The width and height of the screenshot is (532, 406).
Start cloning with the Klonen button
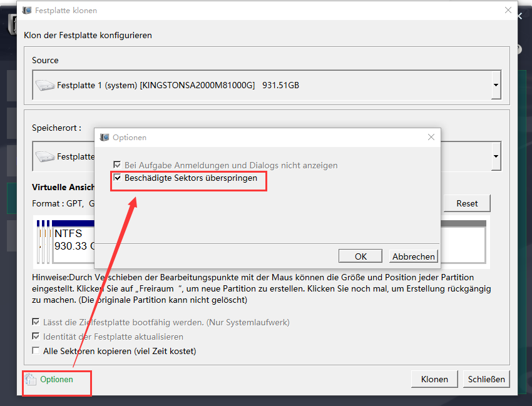[x=434, y=379]
